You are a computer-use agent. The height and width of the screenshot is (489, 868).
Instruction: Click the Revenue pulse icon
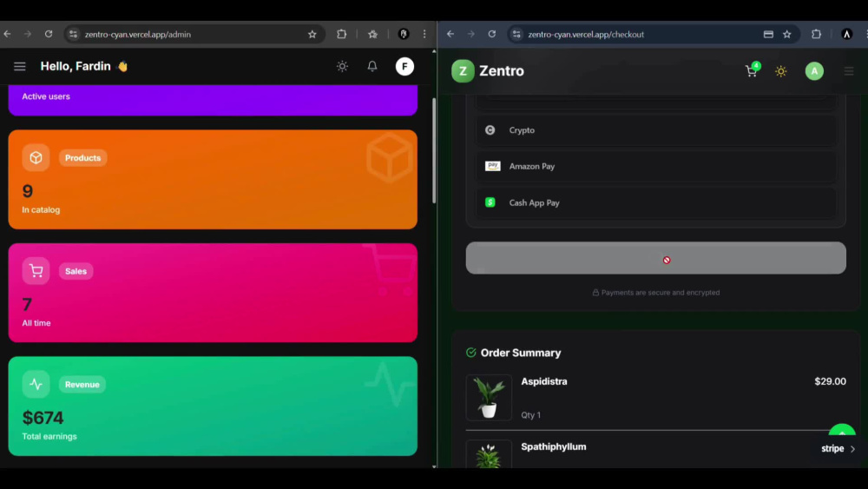click(36, 384)
